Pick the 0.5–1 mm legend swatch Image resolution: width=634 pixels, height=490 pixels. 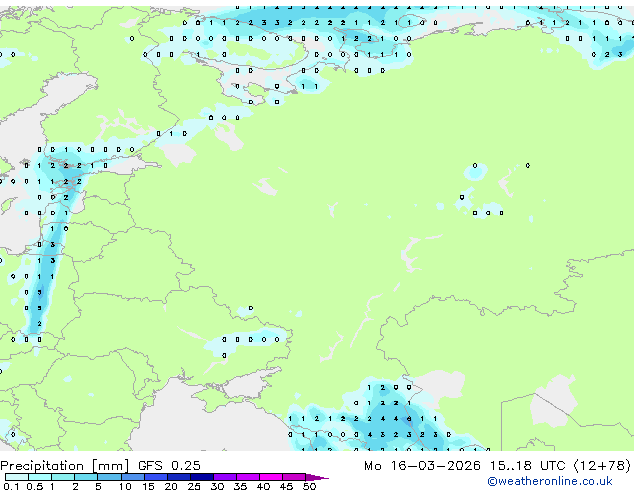click(40, 477)
